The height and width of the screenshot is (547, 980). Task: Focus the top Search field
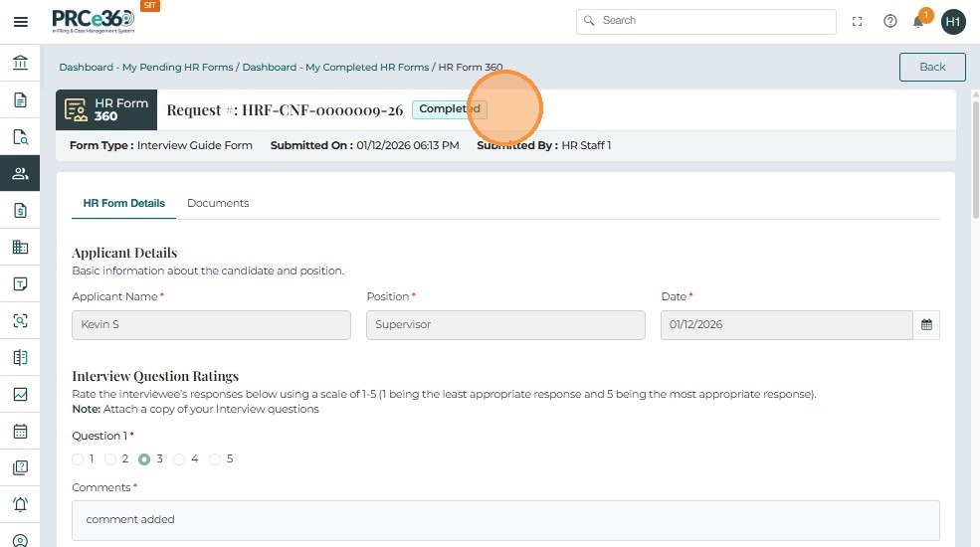(706, 21)
